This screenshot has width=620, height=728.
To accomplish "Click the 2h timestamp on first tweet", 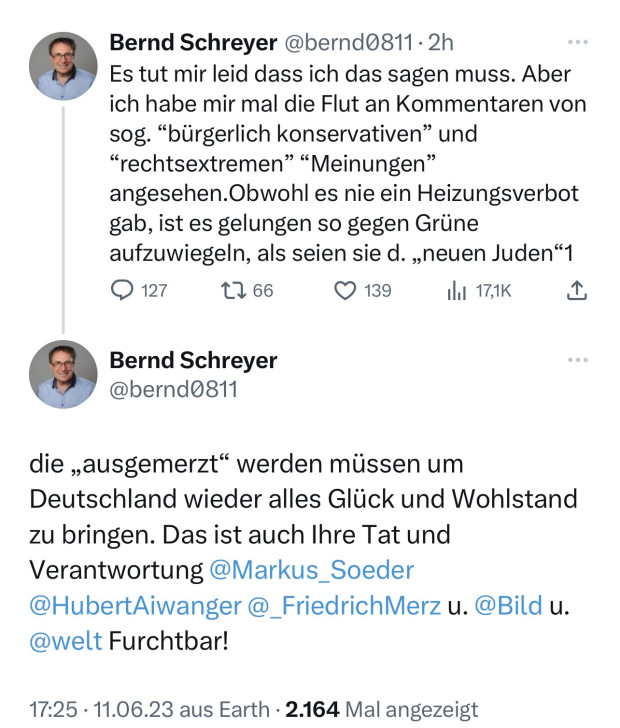I will tap(440, 42).
